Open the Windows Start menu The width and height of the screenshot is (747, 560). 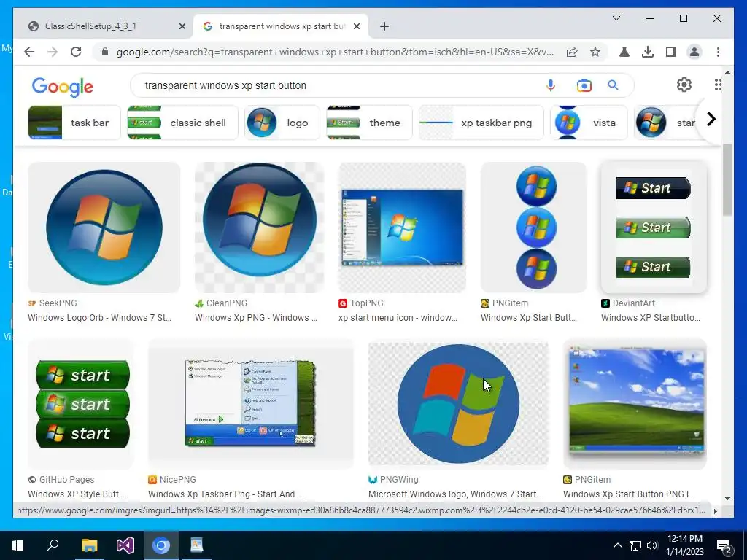18,545
